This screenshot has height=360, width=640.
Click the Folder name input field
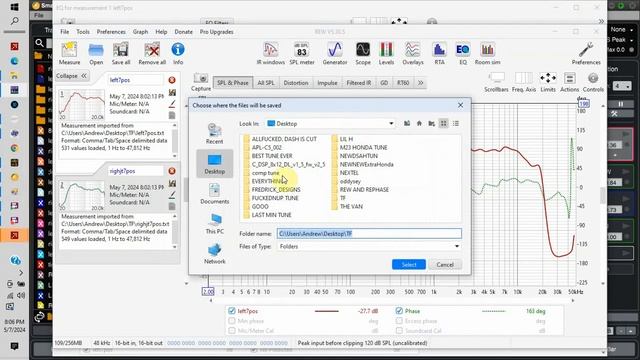coord(369,233)
